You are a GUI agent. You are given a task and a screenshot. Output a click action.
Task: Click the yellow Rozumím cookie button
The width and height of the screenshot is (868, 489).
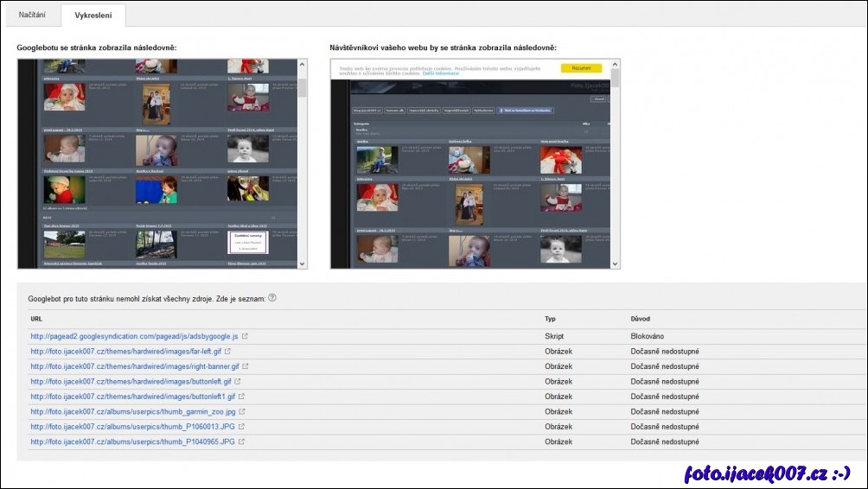[x=581, y=67]
